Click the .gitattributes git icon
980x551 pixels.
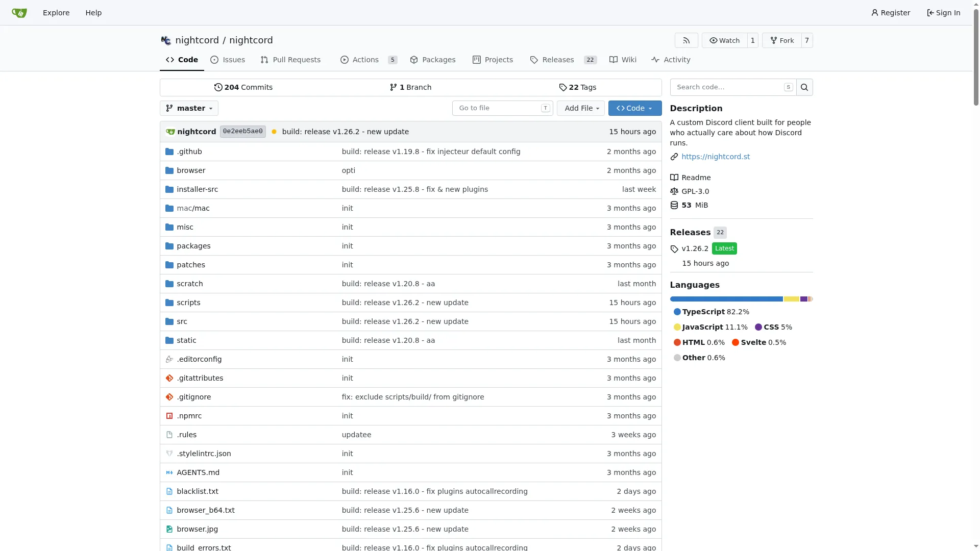click(169, 378)
